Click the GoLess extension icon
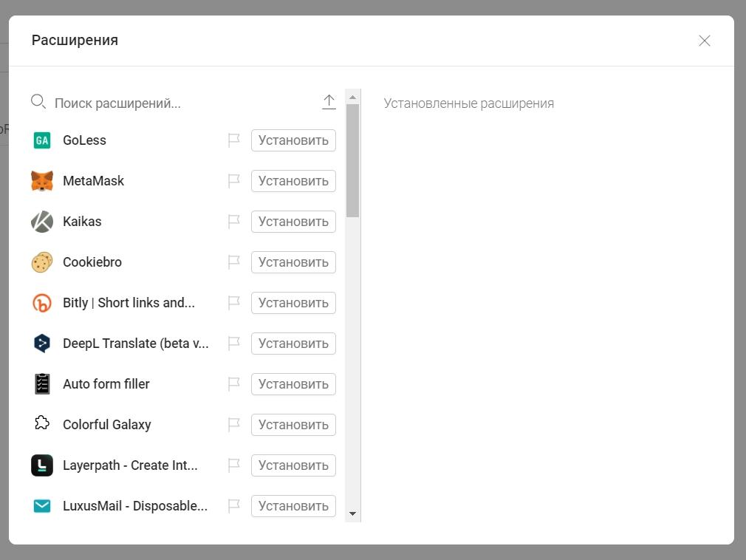 42,140
